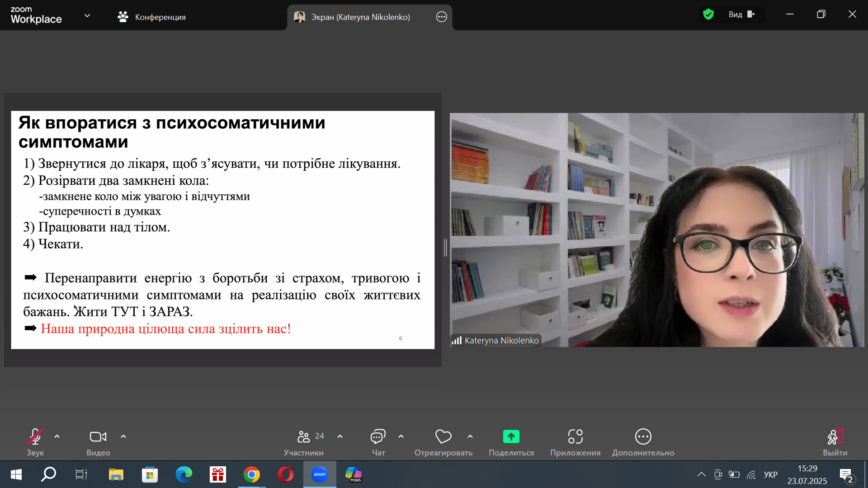Open Task View on taskbar
Image resolution: width=868 pixels, height=488 pixels.
81,474
